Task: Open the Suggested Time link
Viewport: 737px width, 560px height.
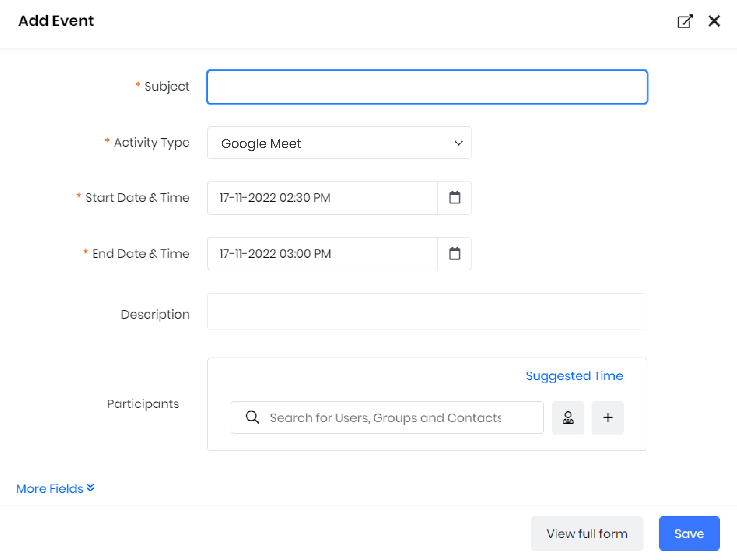Action: [x=574, y=376]
